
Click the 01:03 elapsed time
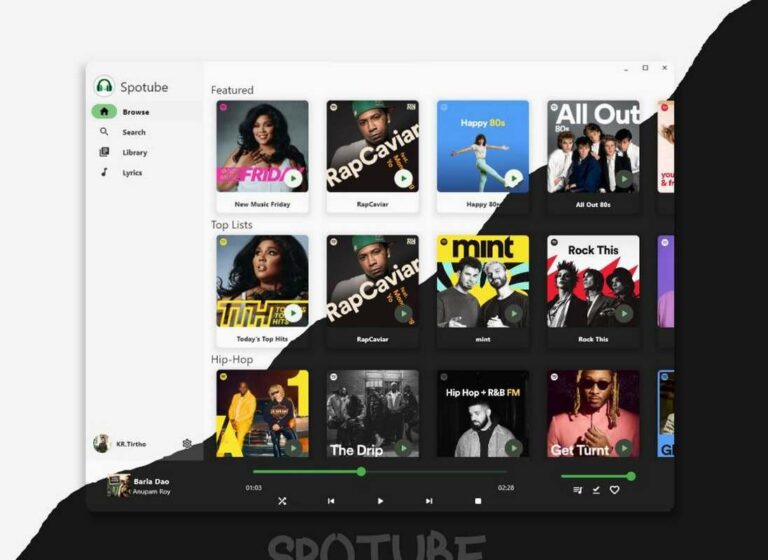point(254,487)
